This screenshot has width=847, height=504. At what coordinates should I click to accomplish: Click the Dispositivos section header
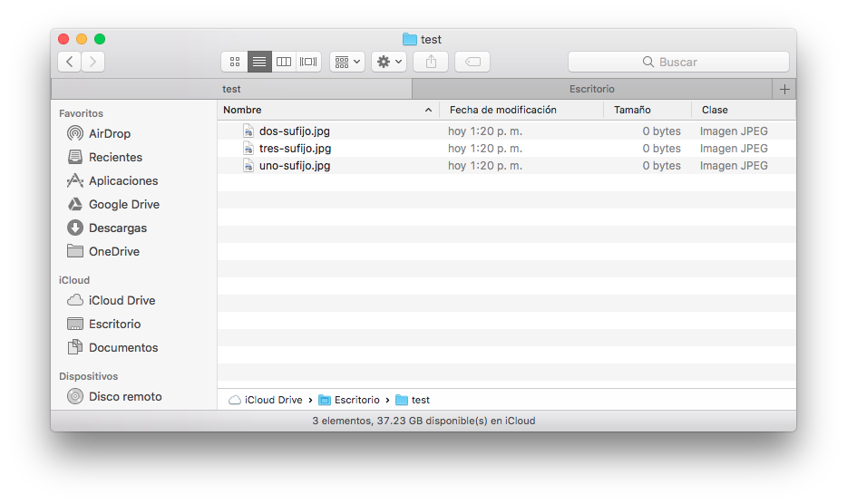(88, 376)
